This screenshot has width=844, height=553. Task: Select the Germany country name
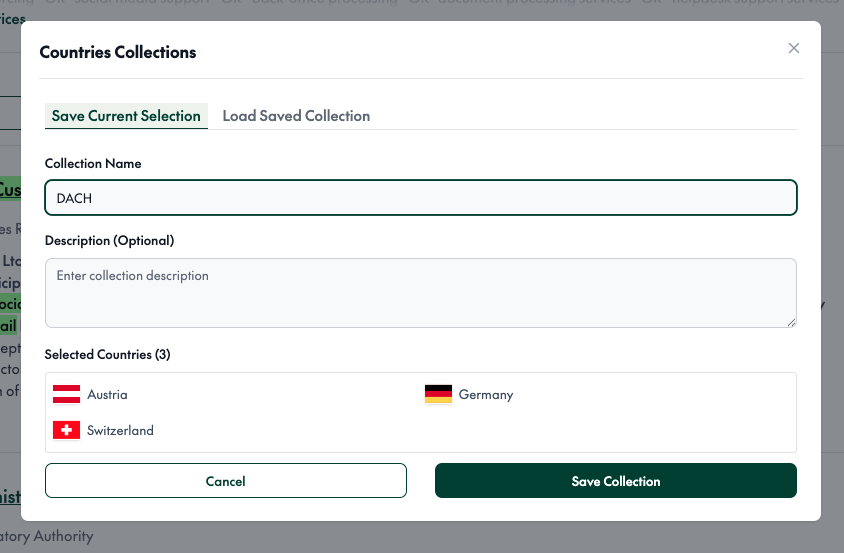[486, 395]
